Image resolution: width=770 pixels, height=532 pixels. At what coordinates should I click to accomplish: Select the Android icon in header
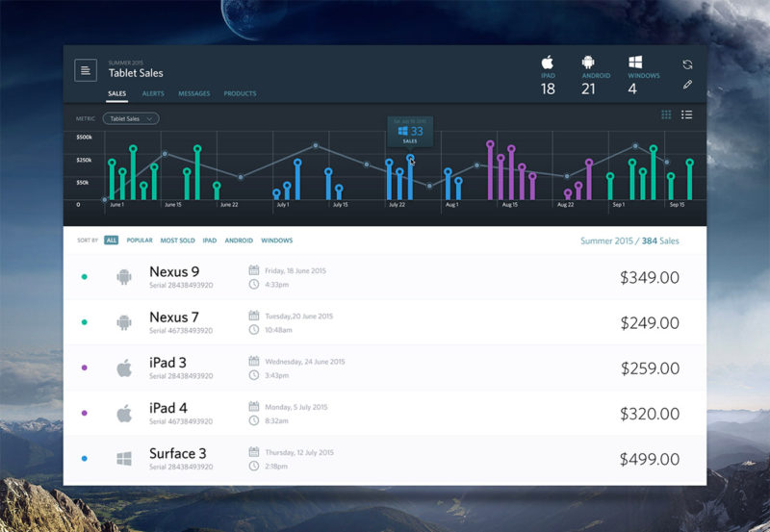tap(588, 63)
